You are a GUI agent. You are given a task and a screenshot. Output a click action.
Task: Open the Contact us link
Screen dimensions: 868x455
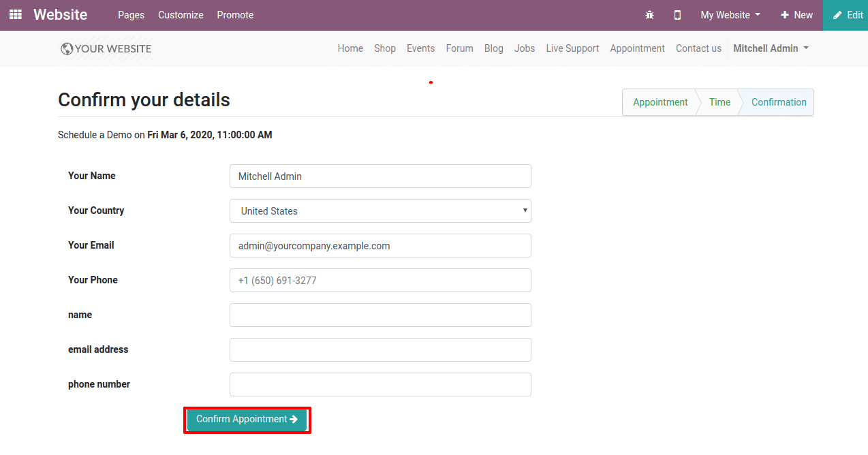coord(698,48)
